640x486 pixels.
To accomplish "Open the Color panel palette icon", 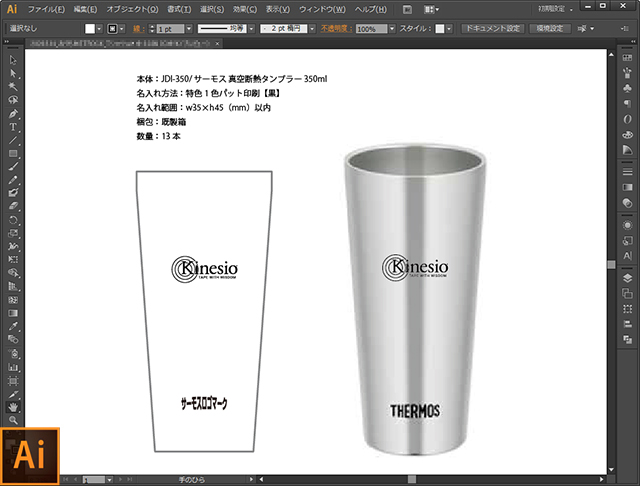I will [x=627, y=135].
